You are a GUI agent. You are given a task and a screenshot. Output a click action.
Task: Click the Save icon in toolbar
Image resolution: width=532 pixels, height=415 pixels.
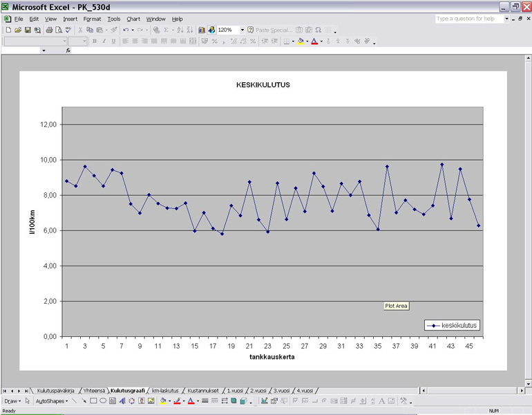coord(28,30)
